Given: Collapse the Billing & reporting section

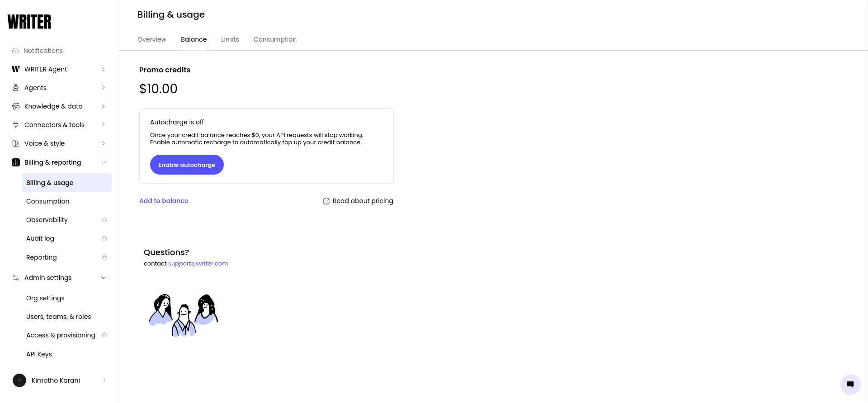Looking at the screenshot, I should 104,162.
